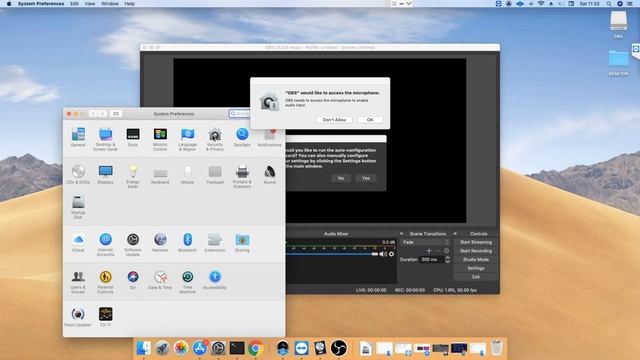Open Language & Region preferences
Screen dimensions: 640x360
point(187,140)
